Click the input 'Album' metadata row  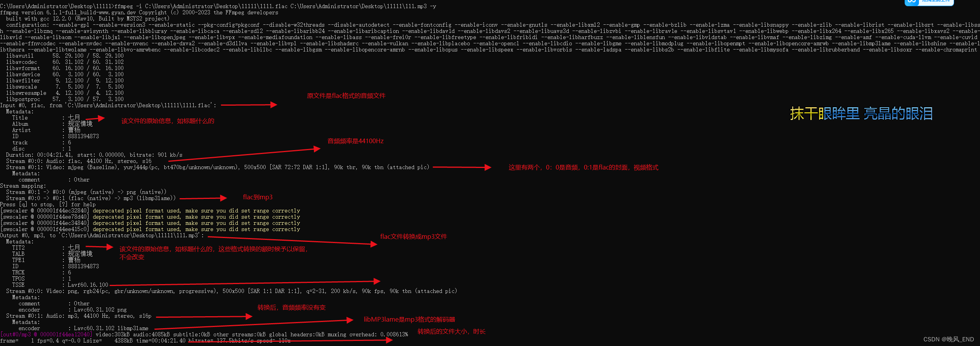52,124
